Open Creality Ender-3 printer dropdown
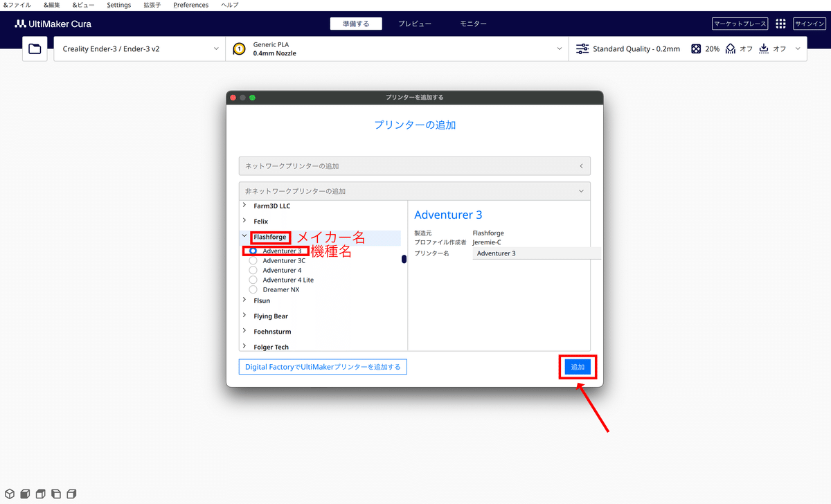This screenshot has height=504, width=831. pyautogui.click(x=140, y=49)
